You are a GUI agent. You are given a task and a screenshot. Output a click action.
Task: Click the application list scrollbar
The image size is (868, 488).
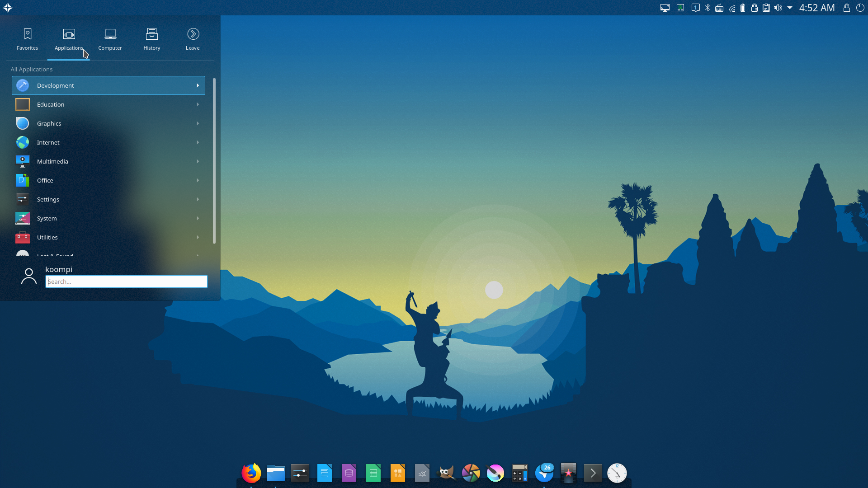[x=214, y=160]
